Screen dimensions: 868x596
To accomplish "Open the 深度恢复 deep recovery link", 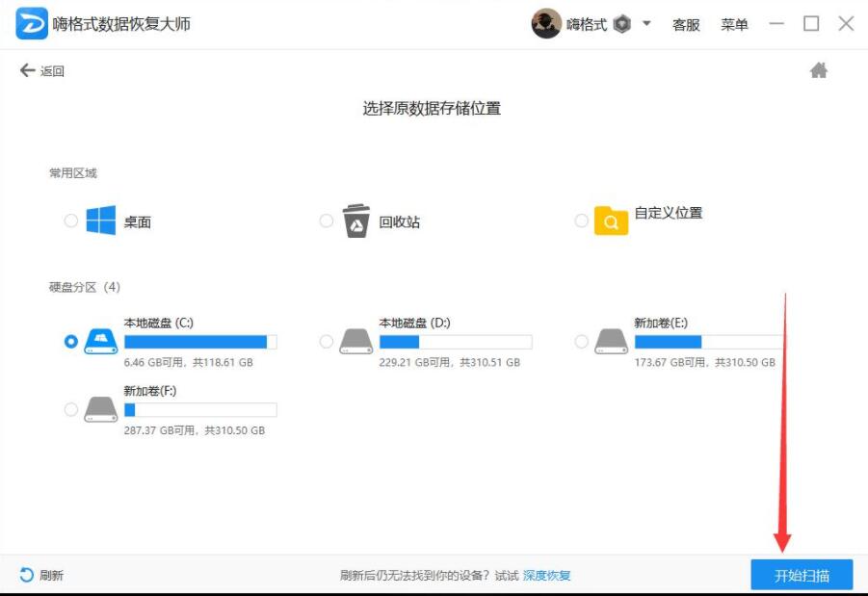I will [x=546, y=576].
